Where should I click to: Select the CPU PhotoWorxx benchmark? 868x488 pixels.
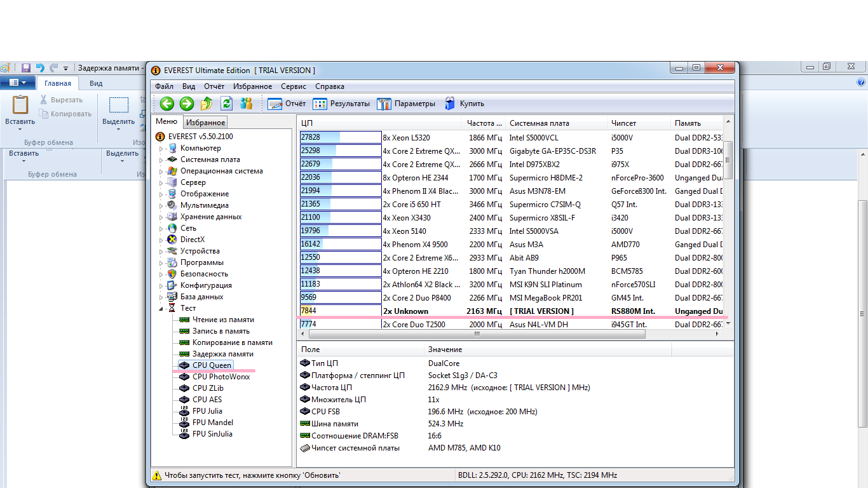click(x=221, y=377)
